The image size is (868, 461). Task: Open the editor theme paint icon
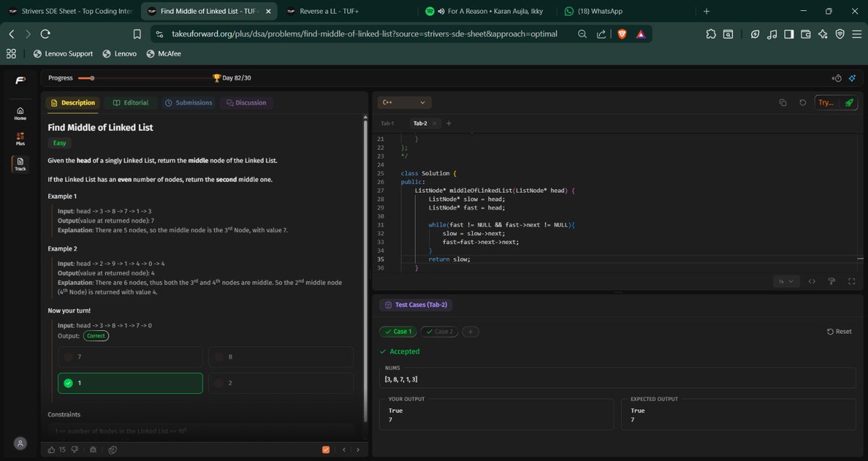pyautogui.click(x=831, y=281)
